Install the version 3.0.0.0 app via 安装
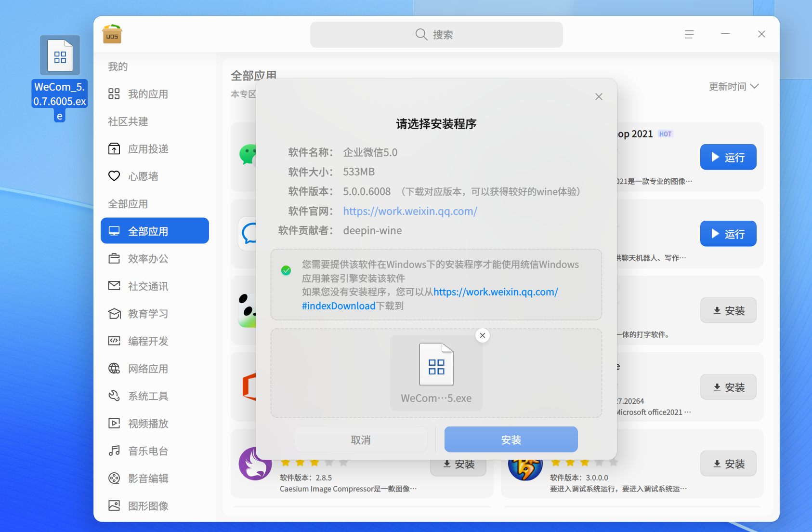Image resolution: width=812 pixels, height=532 pixels. [728, 464]
